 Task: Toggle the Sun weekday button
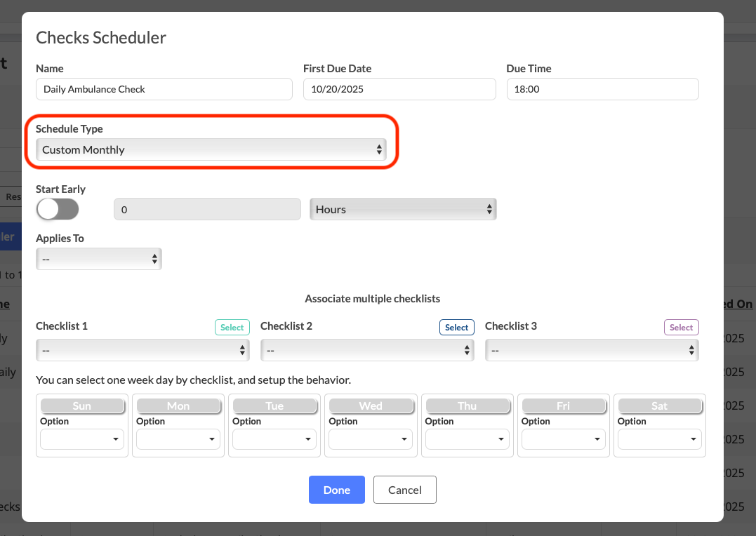coord(82,406)
